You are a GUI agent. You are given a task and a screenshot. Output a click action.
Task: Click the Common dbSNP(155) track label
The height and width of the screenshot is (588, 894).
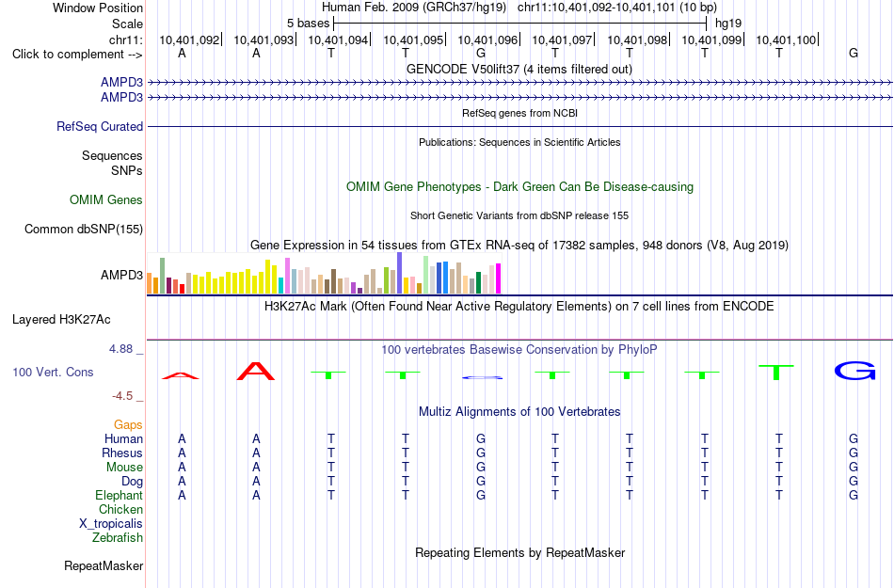[83, 229]
